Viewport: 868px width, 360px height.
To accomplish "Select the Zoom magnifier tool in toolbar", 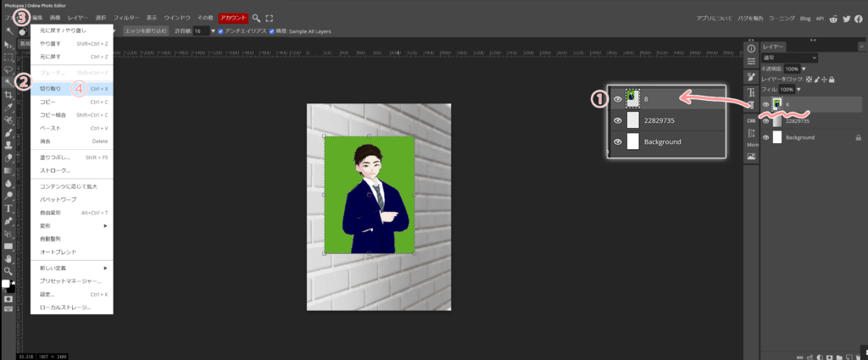I will click(x=8, y=271).
